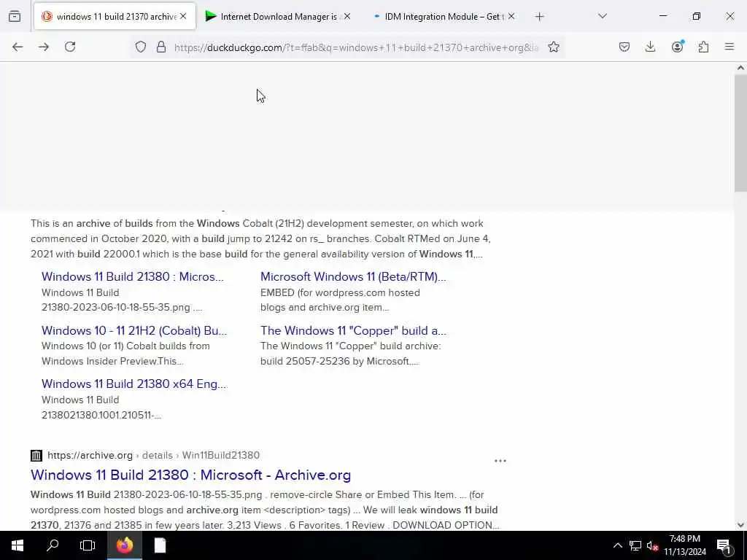This screenshot has width=747, height=560.
Task: Save page to Pocket
Action: 624,47
